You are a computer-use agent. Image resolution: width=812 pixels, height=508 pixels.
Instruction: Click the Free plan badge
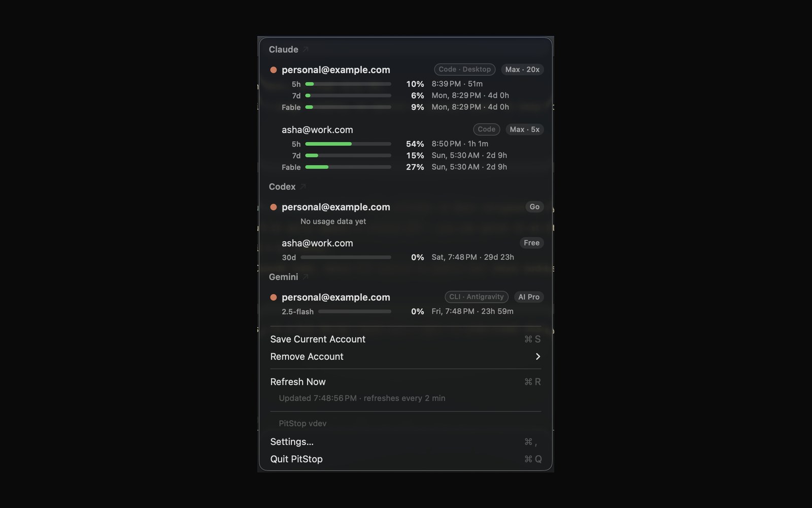coord(531,243)
